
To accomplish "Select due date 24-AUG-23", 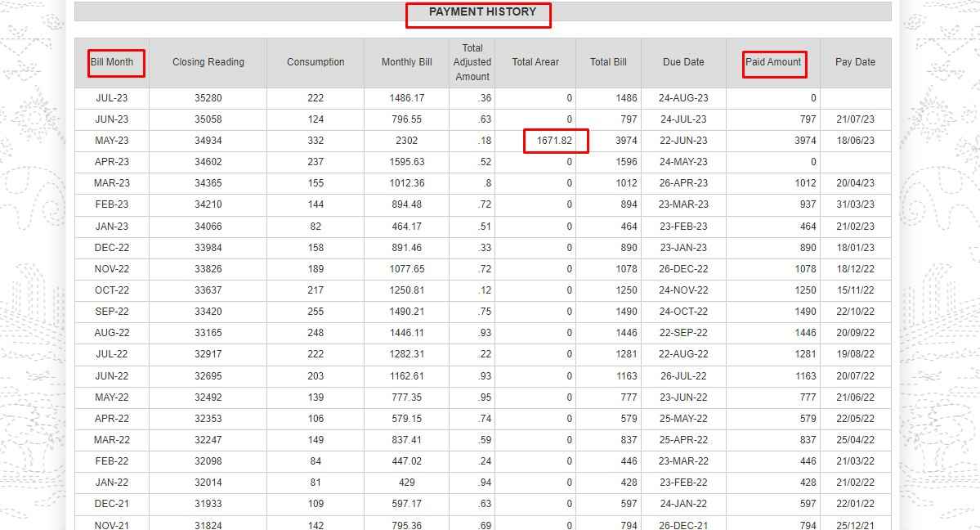I will pos(683,98).
